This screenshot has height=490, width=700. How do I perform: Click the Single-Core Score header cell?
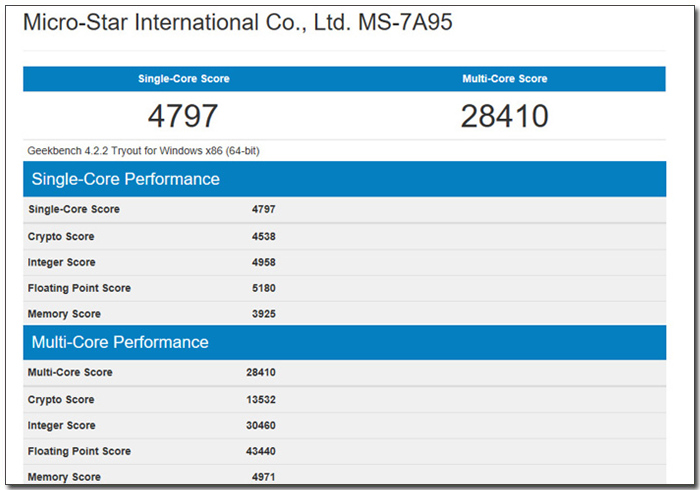[183, 79]
